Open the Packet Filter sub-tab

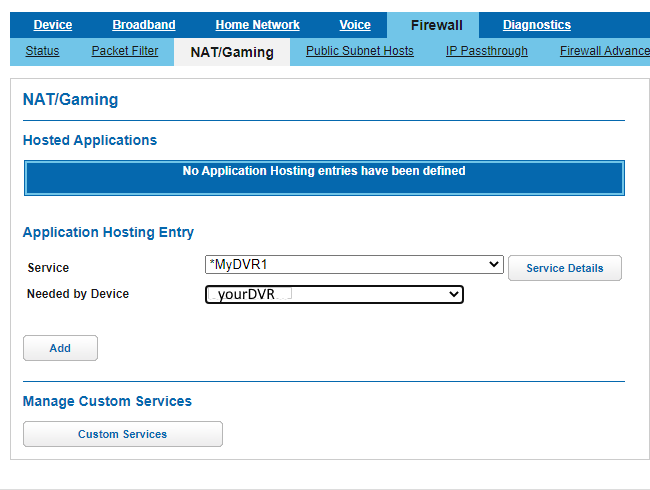coord(124,51)
